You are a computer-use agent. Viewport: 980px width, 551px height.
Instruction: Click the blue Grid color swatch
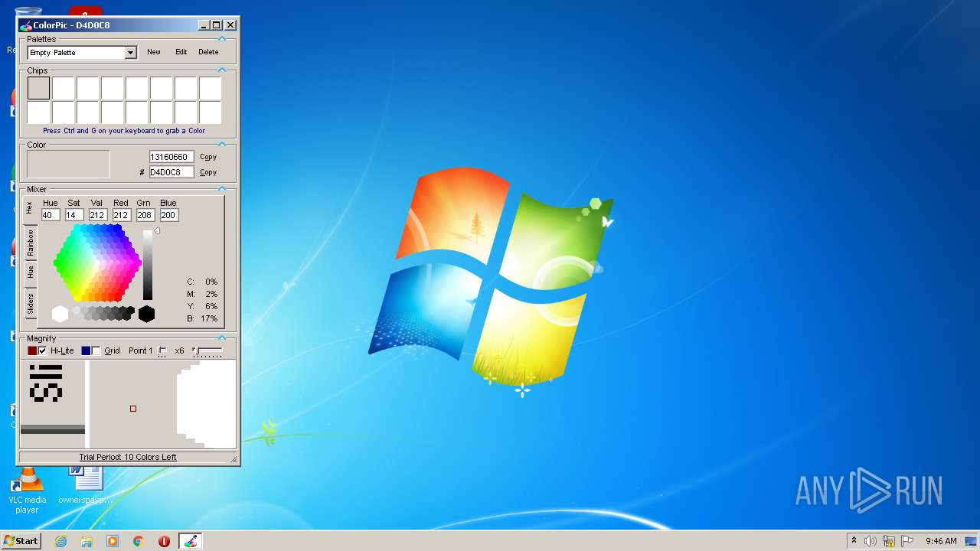86,350
